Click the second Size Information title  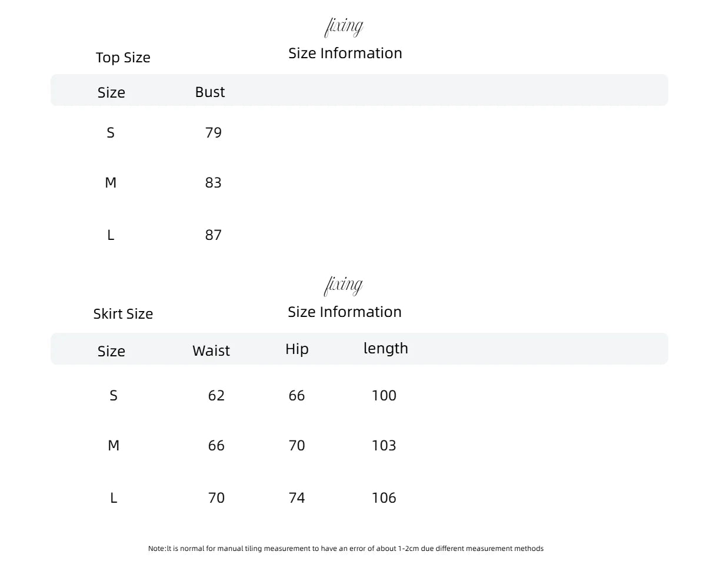pyautogui.click(x=345, y=312)
